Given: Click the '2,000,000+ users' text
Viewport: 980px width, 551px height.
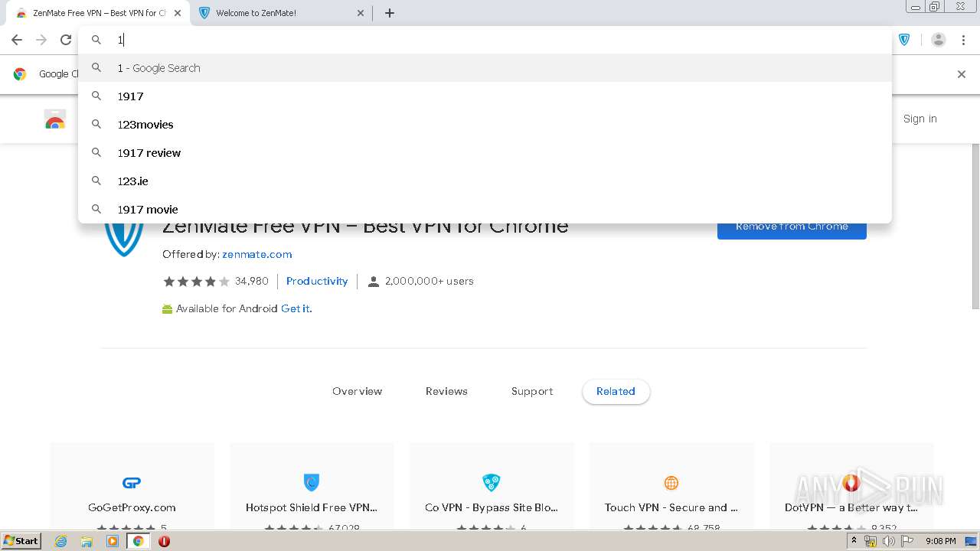Looking at the screenshot, I should coord(430,281).
